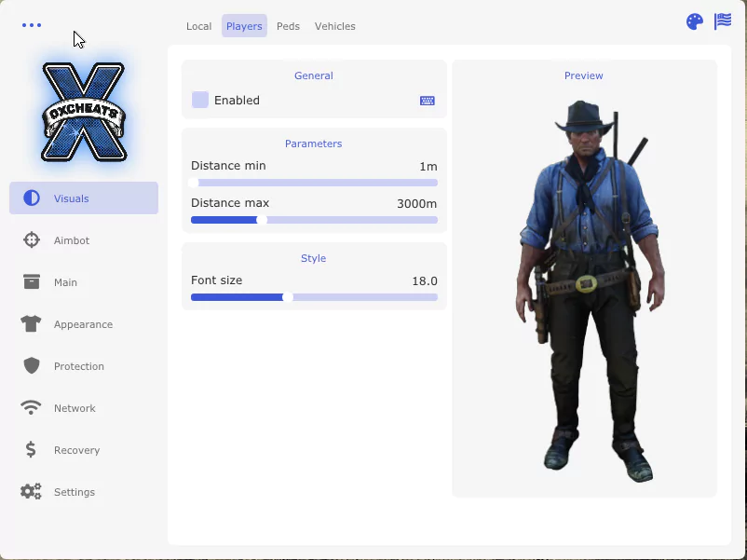
Task: Open the Settings section label
Action: pos(75,492)
